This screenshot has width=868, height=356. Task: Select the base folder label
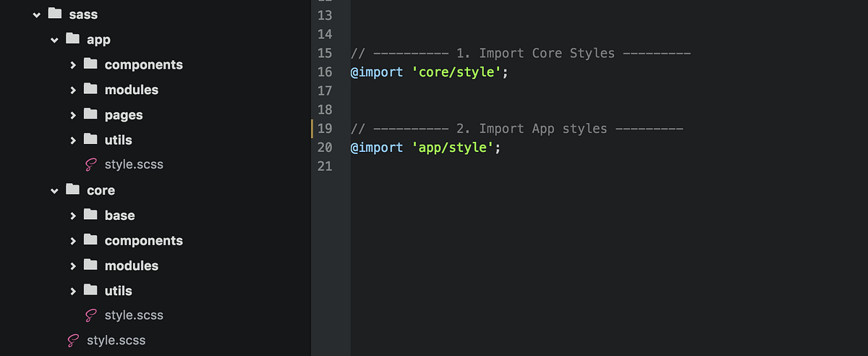[119, 216]
